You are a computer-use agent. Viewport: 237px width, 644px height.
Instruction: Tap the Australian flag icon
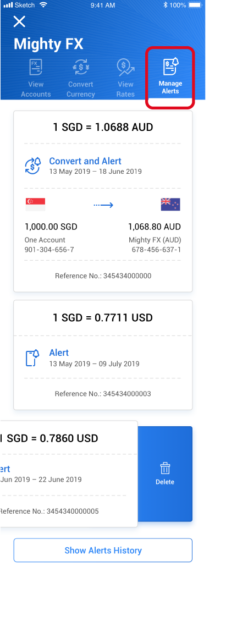(170, 204)
